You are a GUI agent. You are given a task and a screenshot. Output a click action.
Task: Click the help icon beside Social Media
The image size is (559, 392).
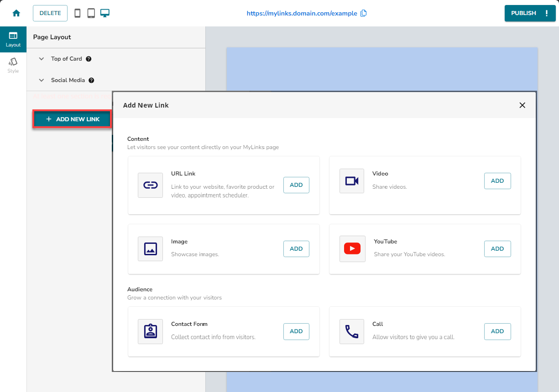[91, 80]
